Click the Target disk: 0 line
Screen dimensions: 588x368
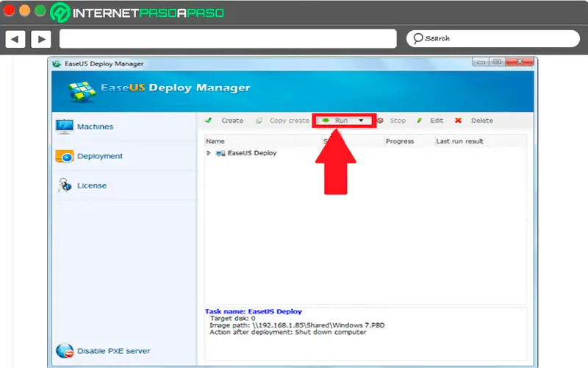point(232,319)
